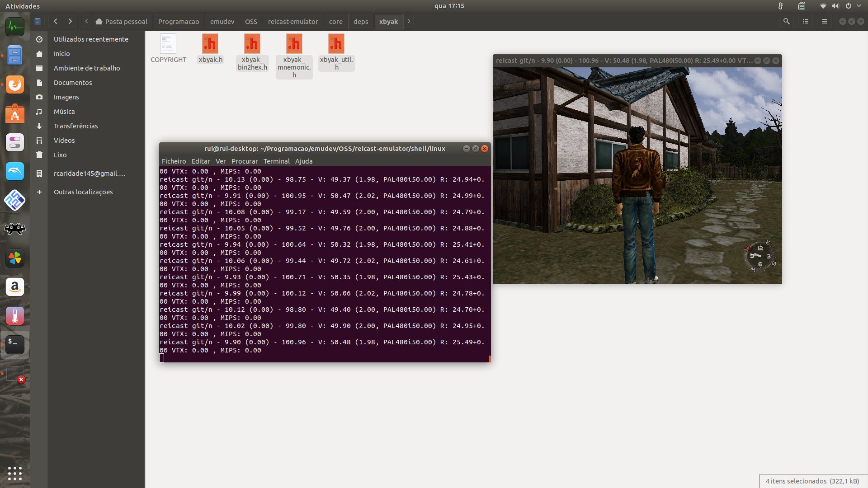The width and height of the screenshot is (868, 488).
Task: Launch PCSX2 from the dock
Action: point(15,200)
